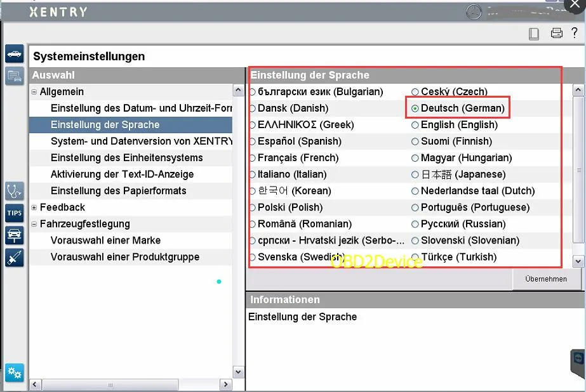
Task: Open the stethoscope diagnosis icon
Action: 15,191
